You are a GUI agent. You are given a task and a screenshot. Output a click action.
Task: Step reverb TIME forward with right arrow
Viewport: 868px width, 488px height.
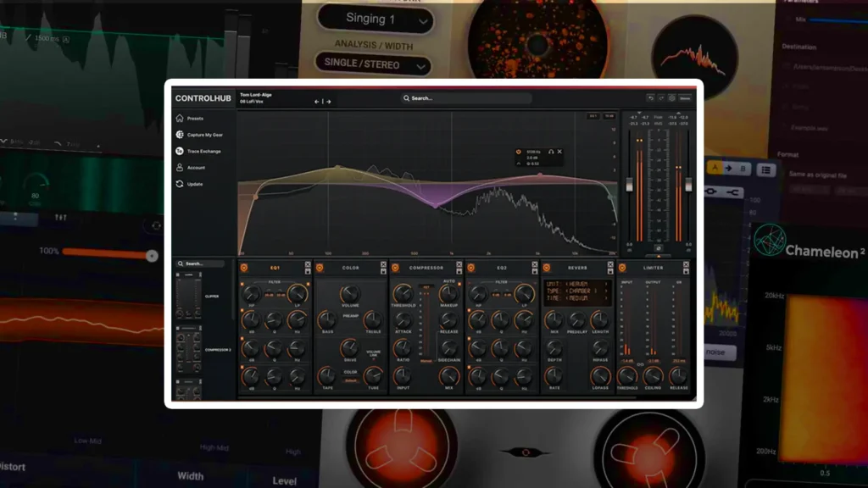point(607,298)
